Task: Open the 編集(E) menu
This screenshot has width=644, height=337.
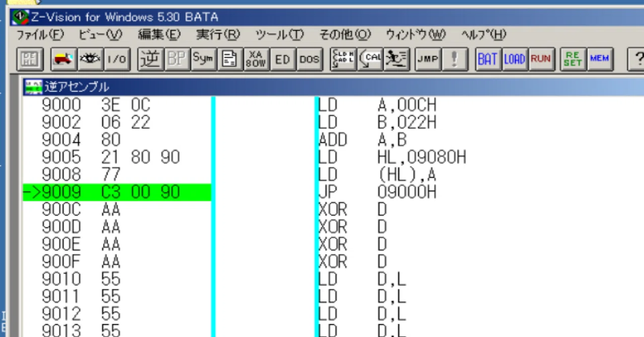Action: point(159,35)
